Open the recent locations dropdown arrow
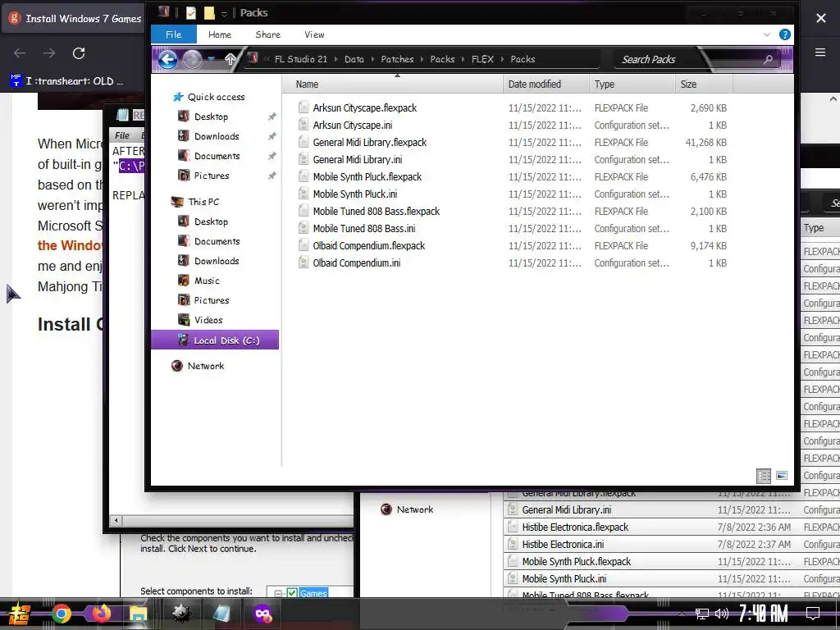Image resolution: width=840 pixels, height=630 pixels. coord(211,59)
